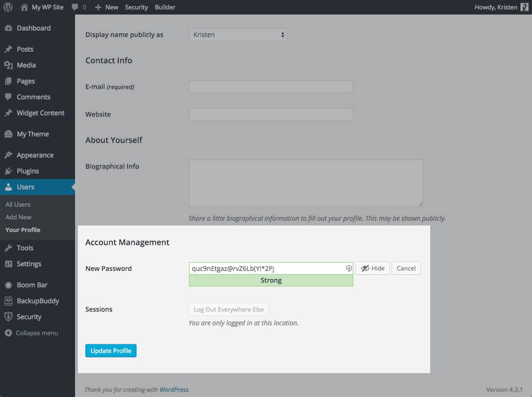This screenshot has width=532, height=397.
Task: Focus the Website input field
Action: (x=271, y=114)
